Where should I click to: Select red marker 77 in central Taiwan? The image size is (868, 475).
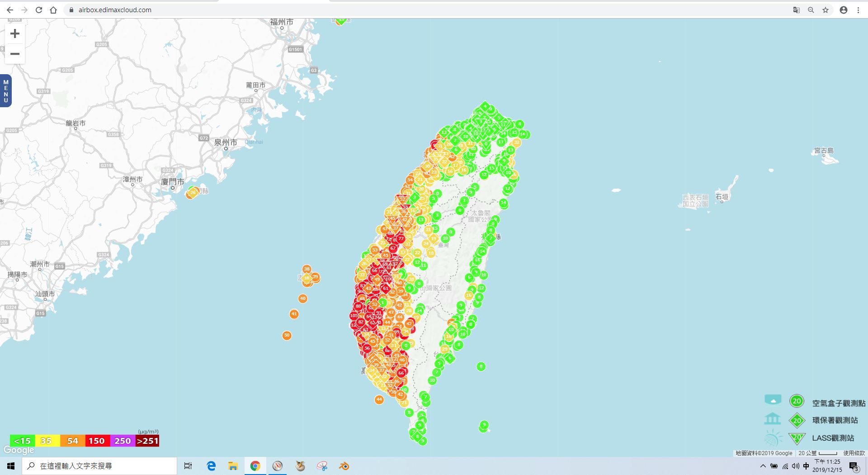401,238
